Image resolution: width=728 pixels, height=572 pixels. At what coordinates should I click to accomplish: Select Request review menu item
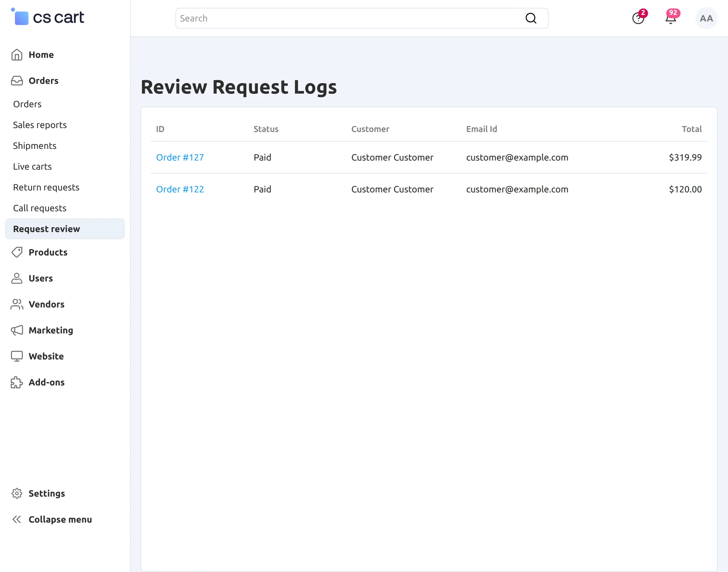pos(65,229)
